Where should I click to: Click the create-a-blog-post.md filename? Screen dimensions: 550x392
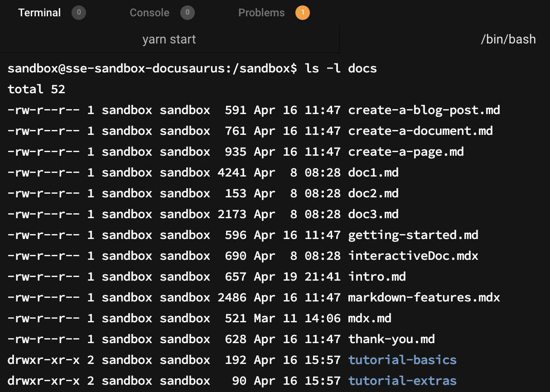tap(424, 110)
